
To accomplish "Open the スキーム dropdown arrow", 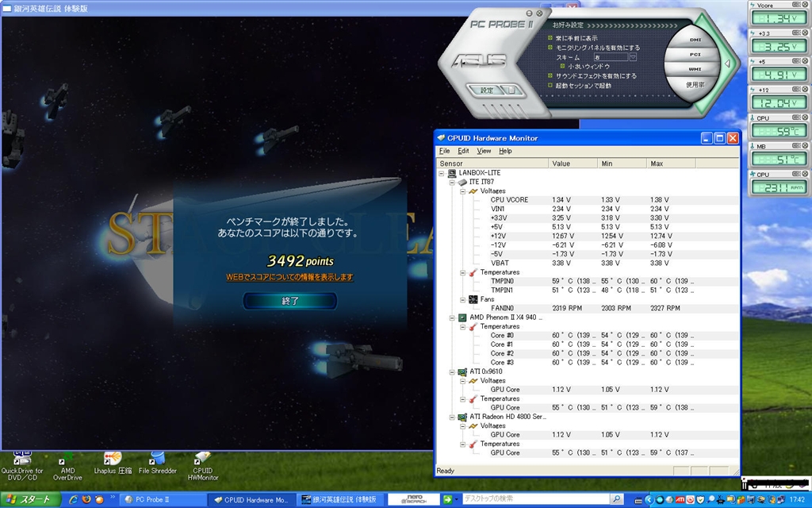I will [x=632, y=57].
